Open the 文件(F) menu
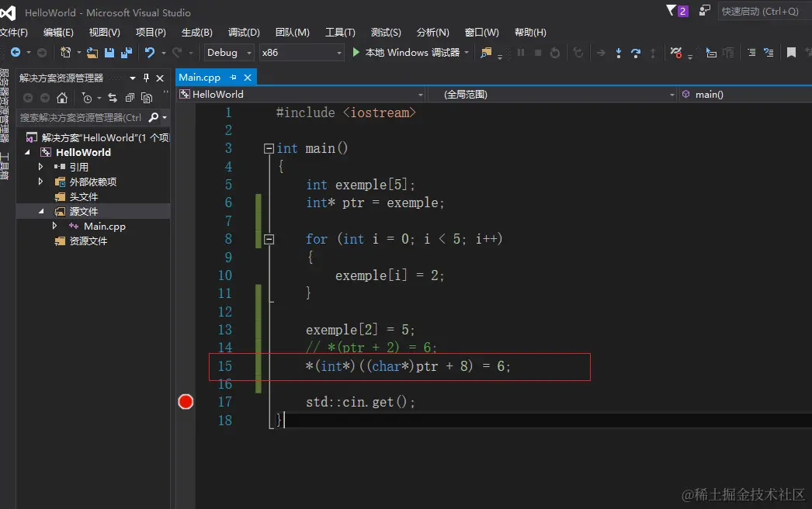This screenshot has width=812, height=509. click(x=13, y=32)
